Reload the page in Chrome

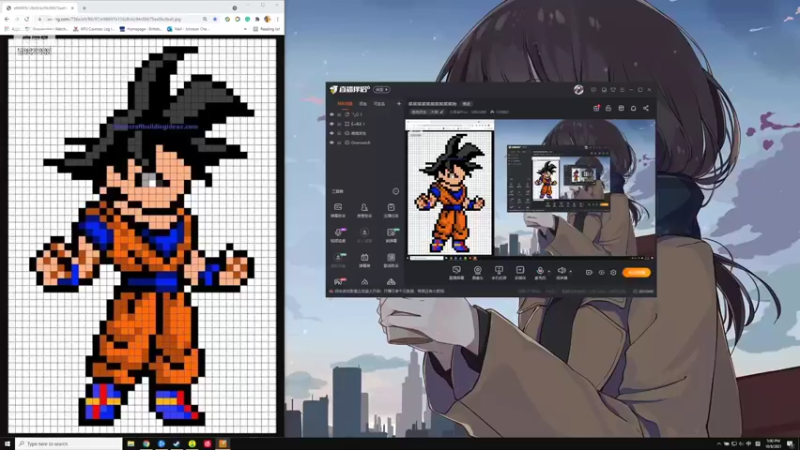(x=27, y=19)
